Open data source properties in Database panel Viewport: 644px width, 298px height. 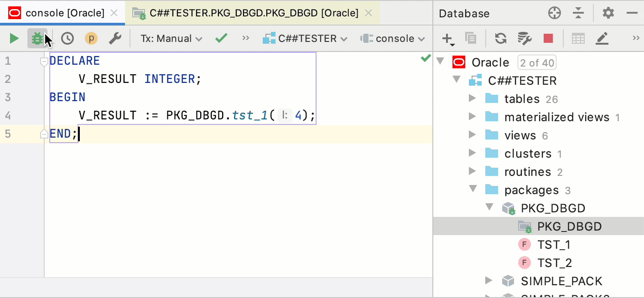pyautogui.click(x=525, y=38)
